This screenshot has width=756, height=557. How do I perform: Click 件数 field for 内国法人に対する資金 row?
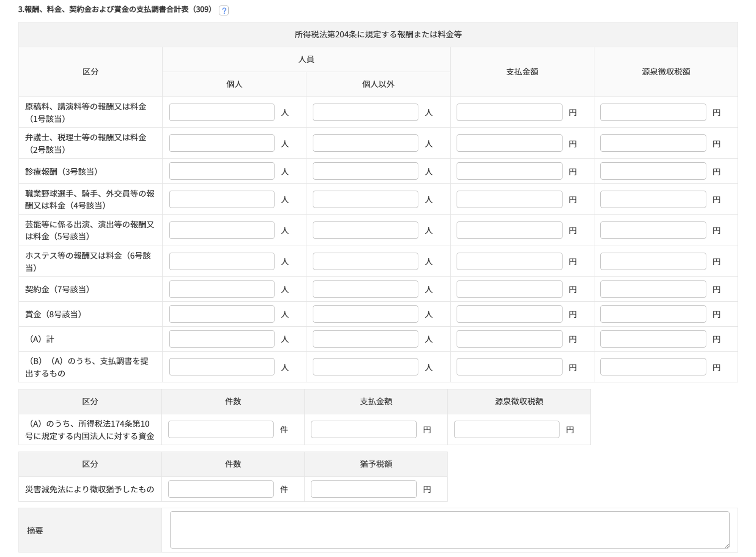[x=221, y=430]
